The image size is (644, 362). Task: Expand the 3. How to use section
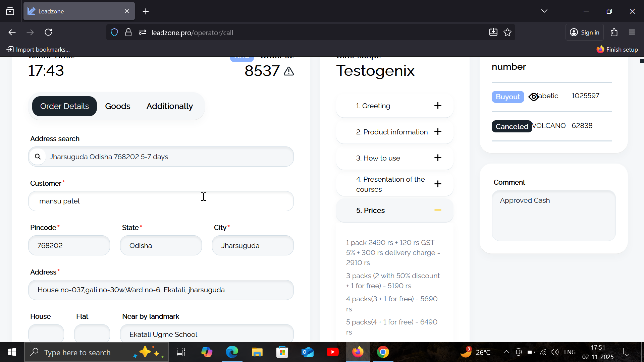pos(438,158)
